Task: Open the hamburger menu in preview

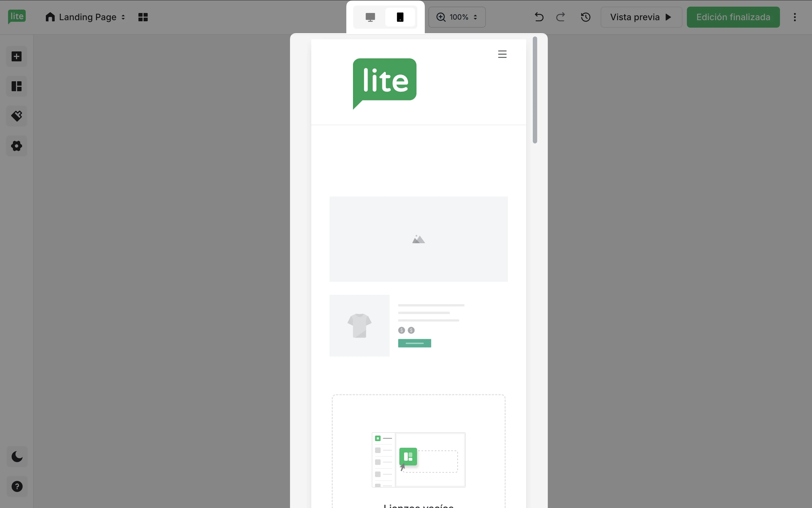Action: tap(502, 54)
